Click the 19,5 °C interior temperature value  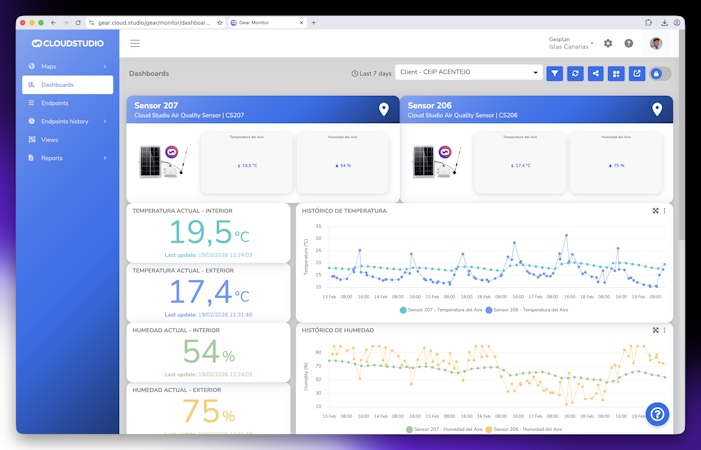coord(209,233)
